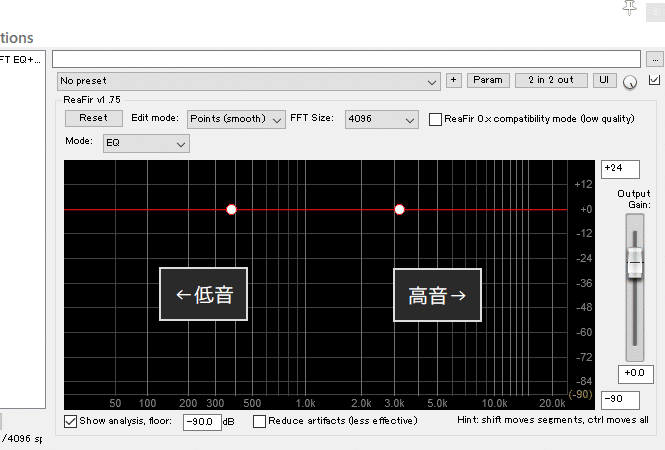
Task: Click the 高音 high-frequency label box
Action: tap(437, 295)
